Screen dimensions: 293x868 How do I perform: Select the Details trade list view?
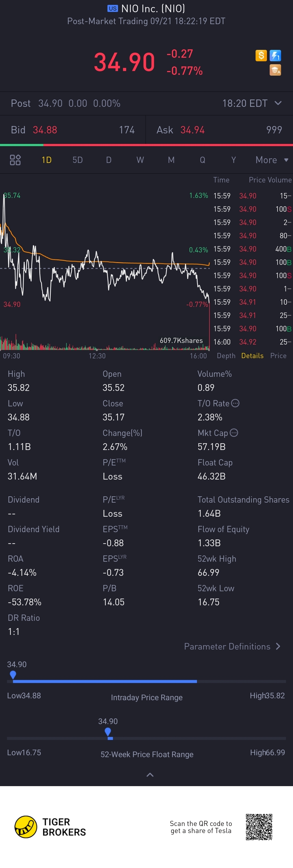[x=252, y=355]
